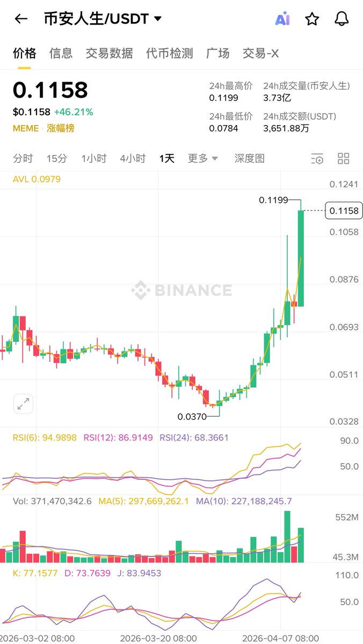Tap the RSI(12): 86.9149 label
363x644 pixels.
(118, 437)
